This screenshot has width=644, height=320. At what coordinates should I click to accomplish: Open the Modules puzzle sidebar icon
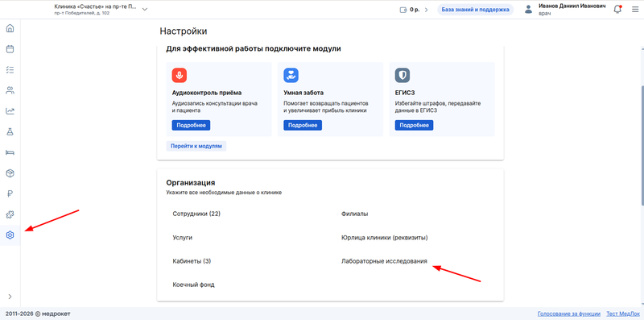tap(10, 214)
